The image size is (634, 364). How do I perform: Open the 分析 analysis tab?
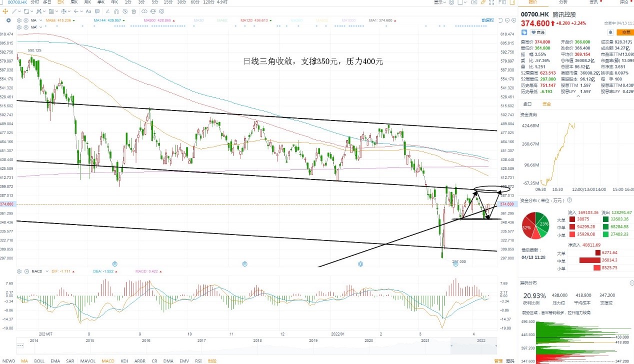point(563,2)
